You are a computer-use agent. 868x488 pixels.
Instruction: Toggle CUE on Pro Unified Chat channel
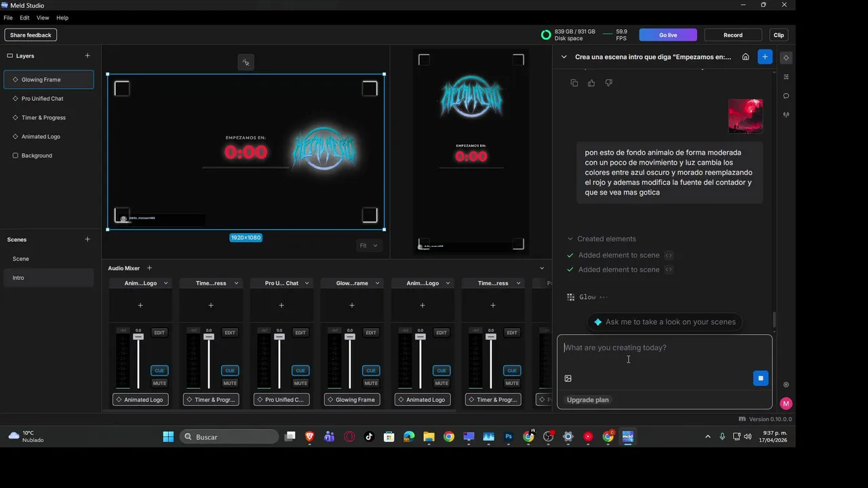click(300, 371)
